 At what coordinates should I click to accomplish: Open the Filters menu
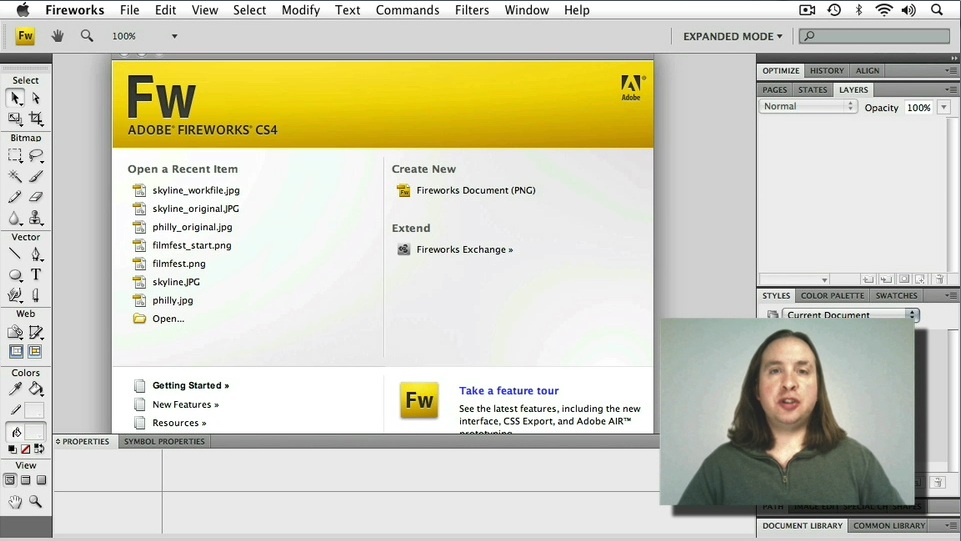(x=471, y=10)
